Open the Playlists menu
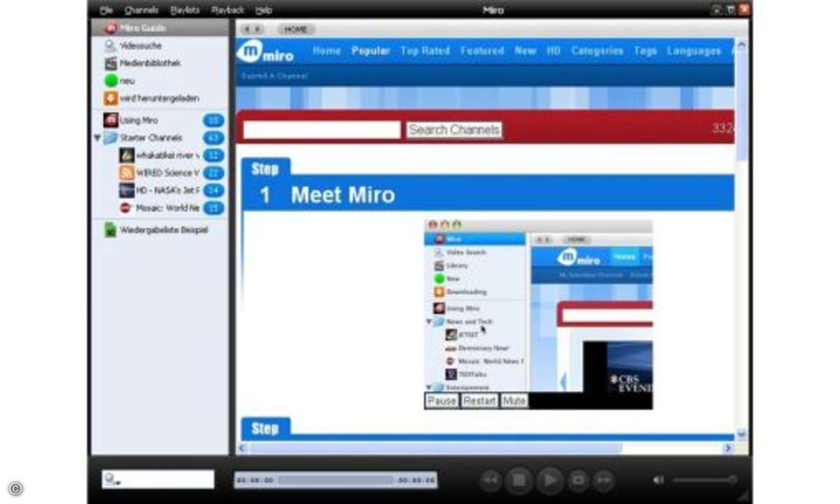The width and height of the screenshot is (840, 504). point(185,10)
